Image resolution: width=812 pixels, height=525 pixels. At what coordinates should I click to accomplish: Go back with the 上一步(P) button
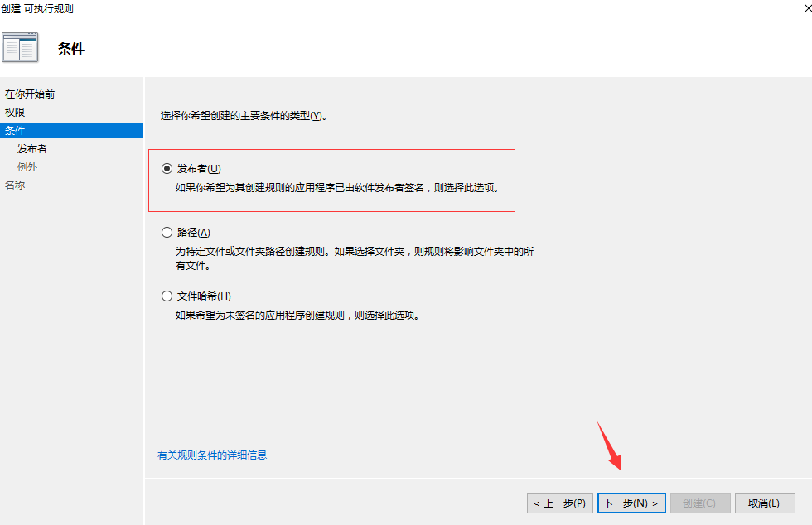(x=560, y=503)
